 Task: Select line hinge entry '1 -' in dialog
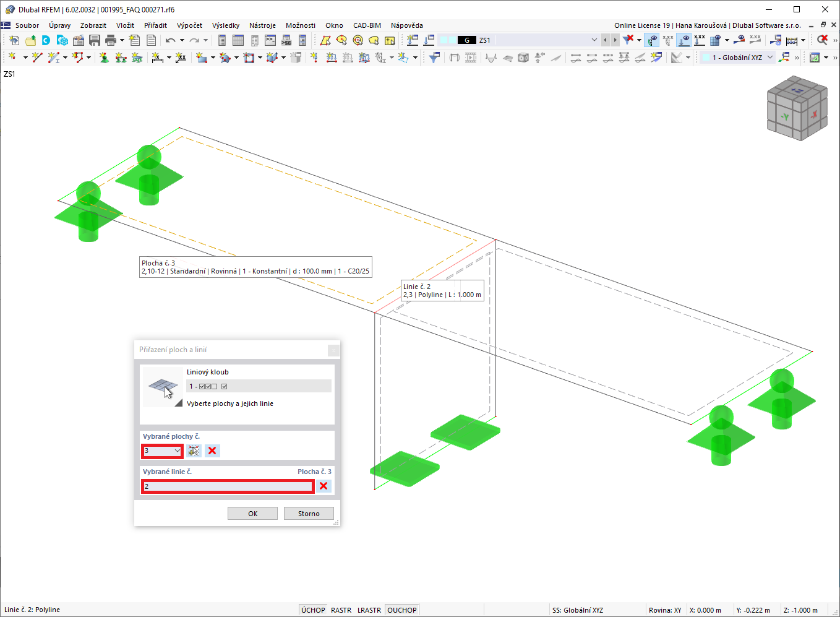point(259,386)
